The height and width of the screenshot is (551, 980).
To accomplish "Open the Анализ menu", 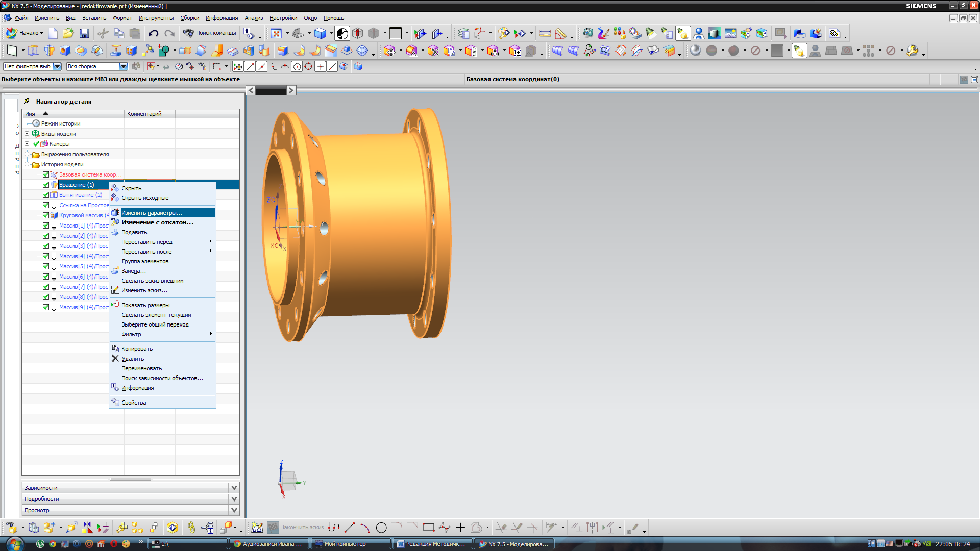I will point(253,18).
